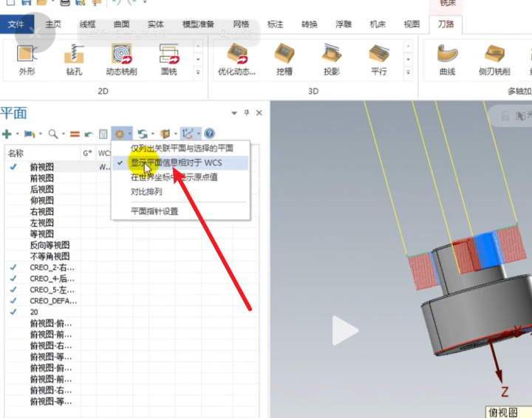The height and width of the screenshot is (418, 532).
Task: Click the green plus create plane icon
Action: (x=7, y=134)
